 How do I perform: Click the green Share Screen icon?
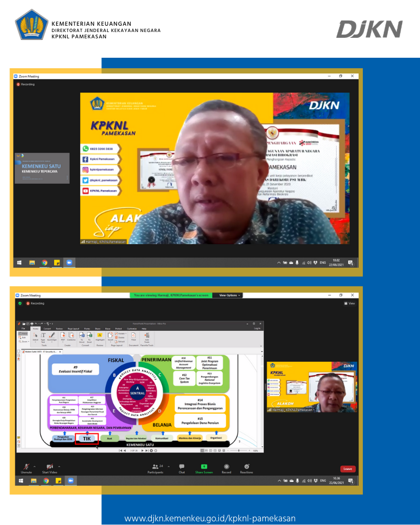204,467
